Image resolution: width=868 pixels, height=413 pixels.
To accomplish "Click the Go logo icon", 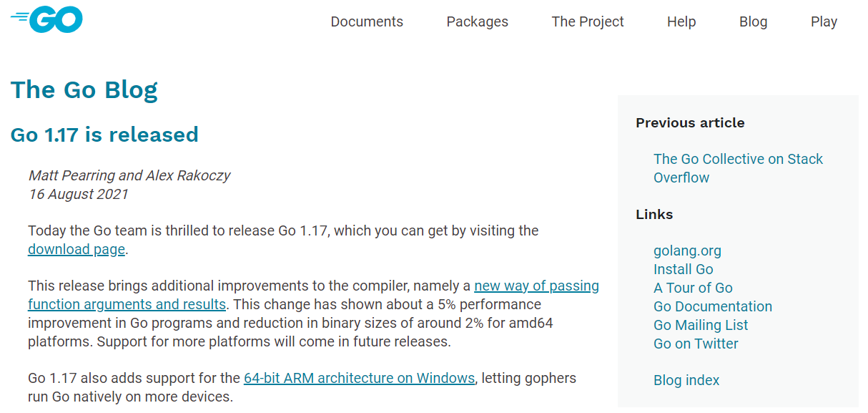I will tap(47, 20).
